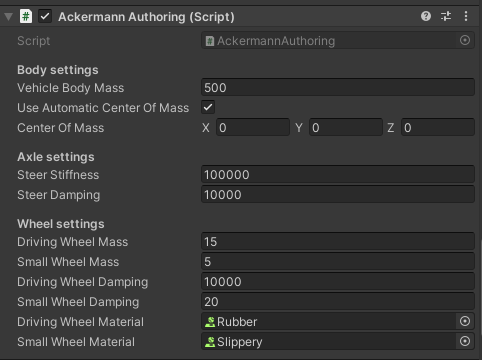Click the Center Of Mass Z field
Screen dimensions: 482x360
[438, 127]
